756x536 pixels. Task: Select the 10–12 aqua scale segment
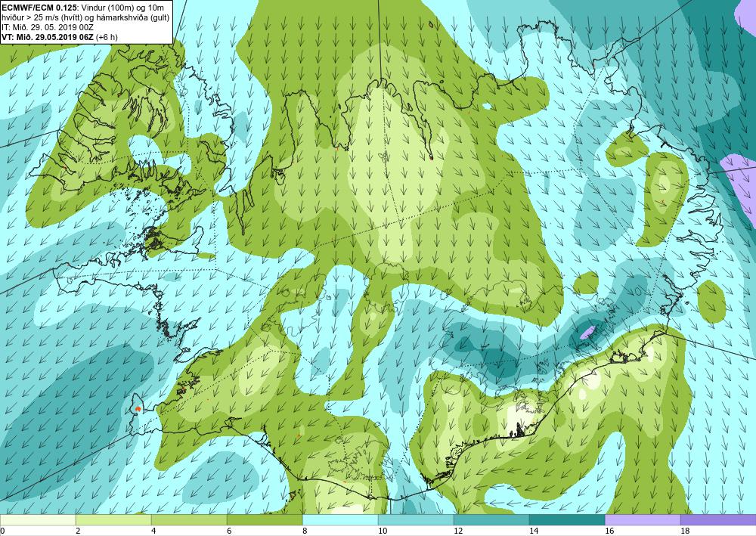point(416,520)
